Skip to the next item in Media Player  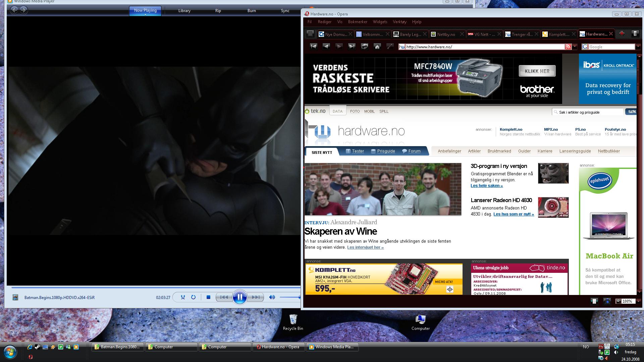point(256,297)
